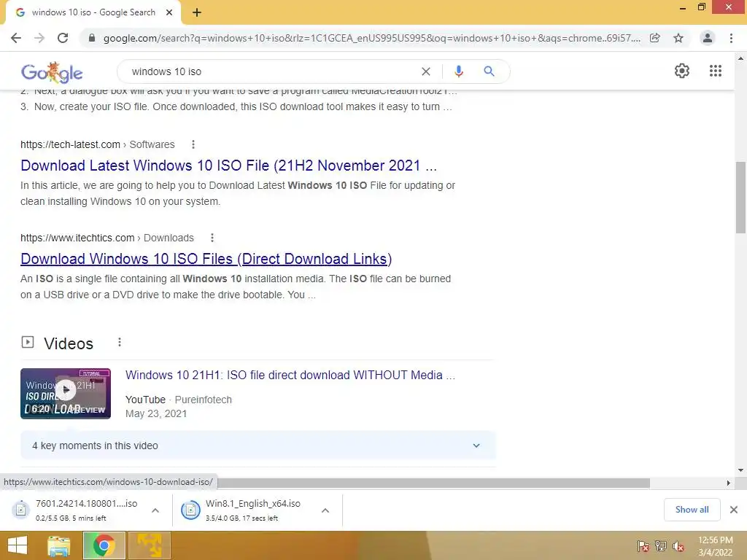Open Download Latest Windows 10 ISO File link
This screenshot has height=560, width=747.
tap(228, 166)
